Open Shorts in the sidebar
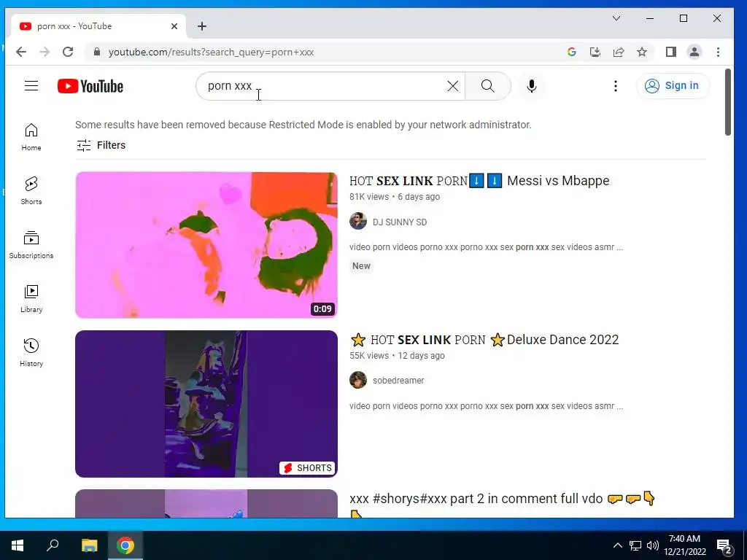 [x=31, y=190]
